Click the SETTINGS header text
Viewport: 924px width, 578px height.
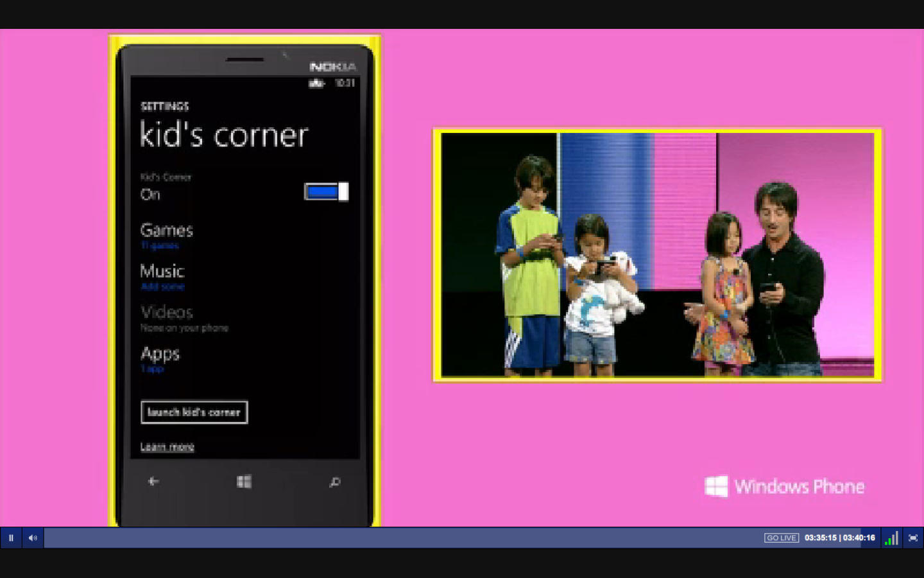pos(165,107)
